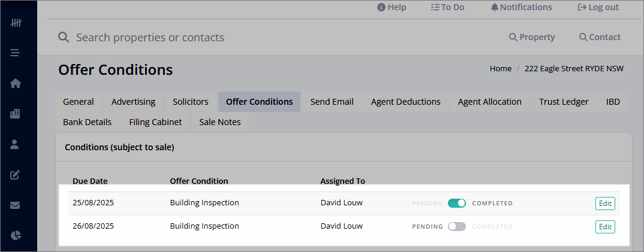Select the Contact search filter
Screen dimensions: 644x252
click(x=600, y=37)
